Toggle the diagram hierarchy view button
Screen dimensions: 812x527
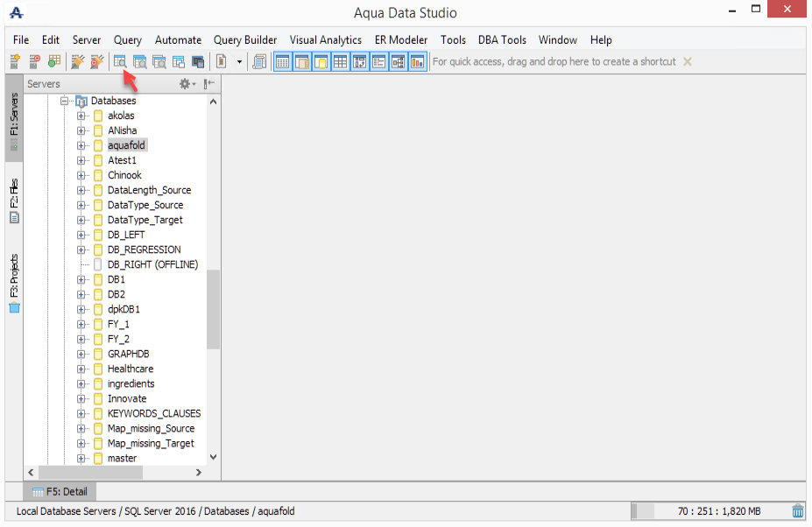click(x=398, y=62)
